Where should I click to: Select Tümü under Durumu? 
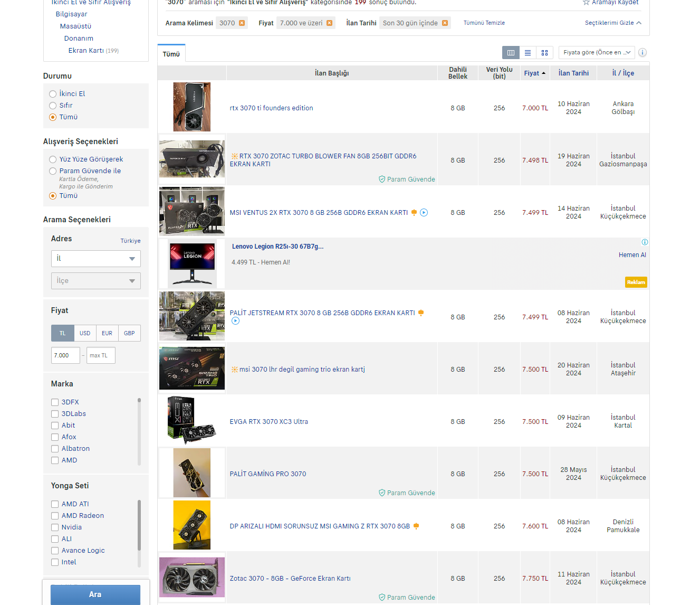tap(53, 117)
